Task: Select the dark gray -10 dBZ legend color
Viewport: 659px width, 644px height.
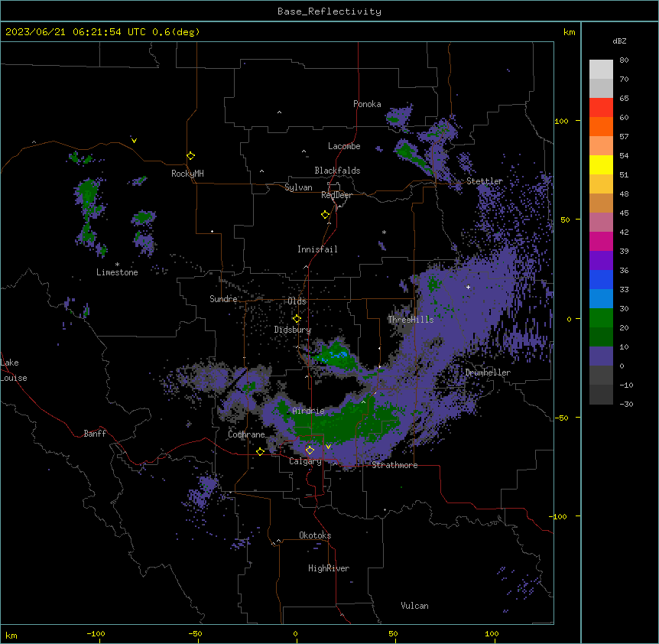Action: pyautogui.click(x=601, y=395)
